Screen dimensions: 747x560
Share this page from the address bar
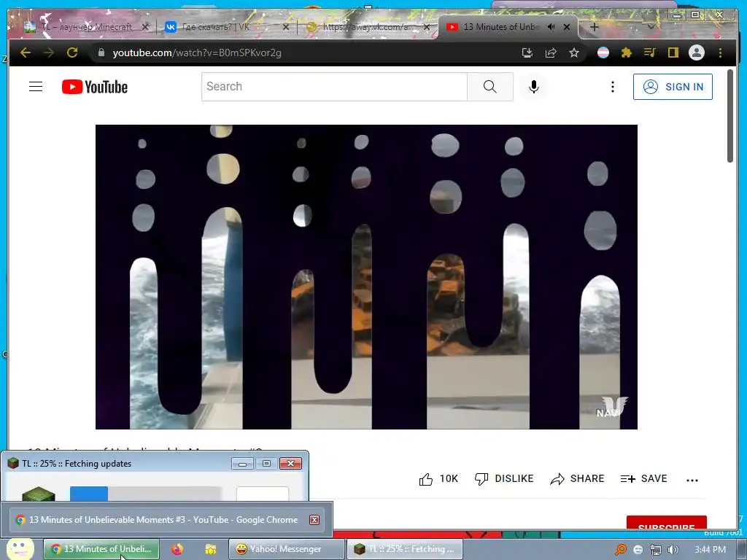click(551, 52)
